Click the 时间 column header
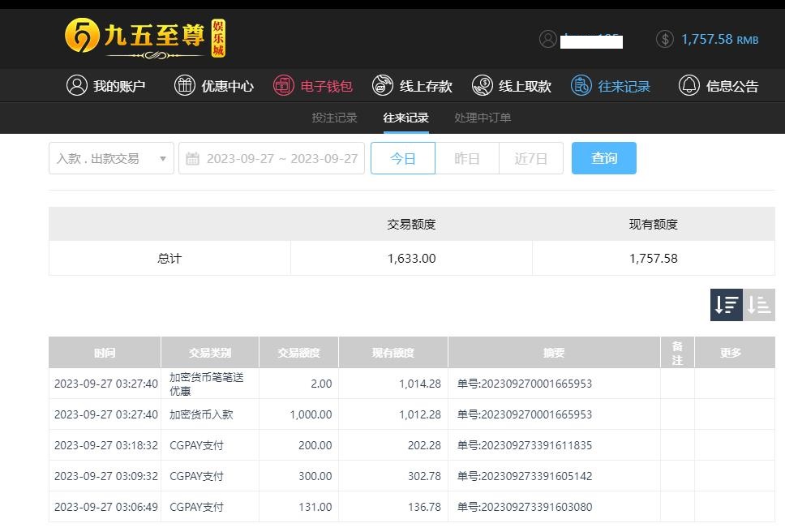785x532 pixels. click(x=105, y=353)
